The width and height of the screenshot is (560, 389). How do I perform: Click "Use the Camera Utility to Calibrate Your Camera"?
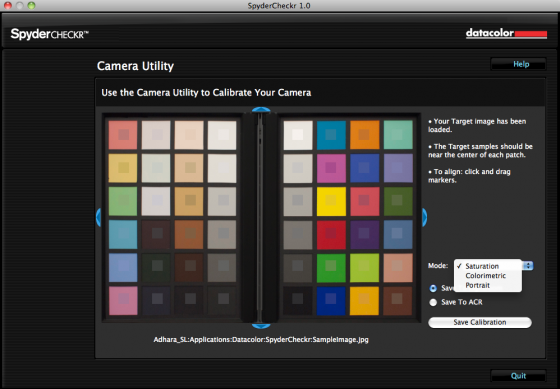coord(206,93)
